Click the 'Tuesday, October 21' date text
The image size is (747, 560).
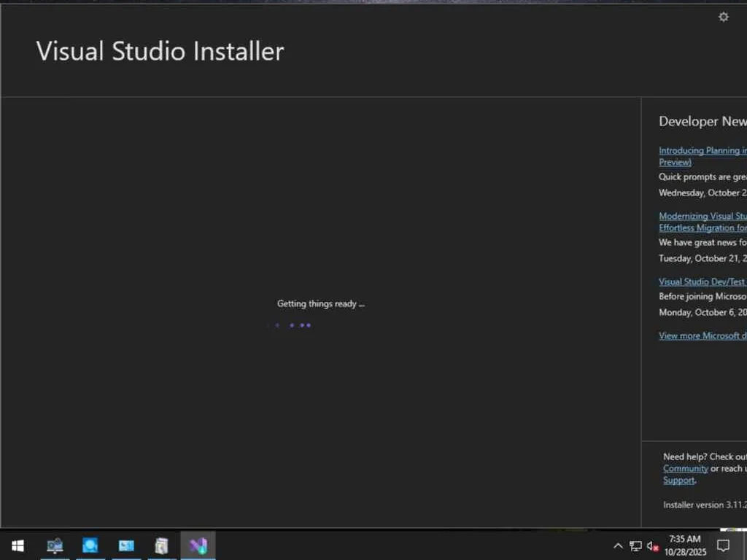tap(703, 259)
